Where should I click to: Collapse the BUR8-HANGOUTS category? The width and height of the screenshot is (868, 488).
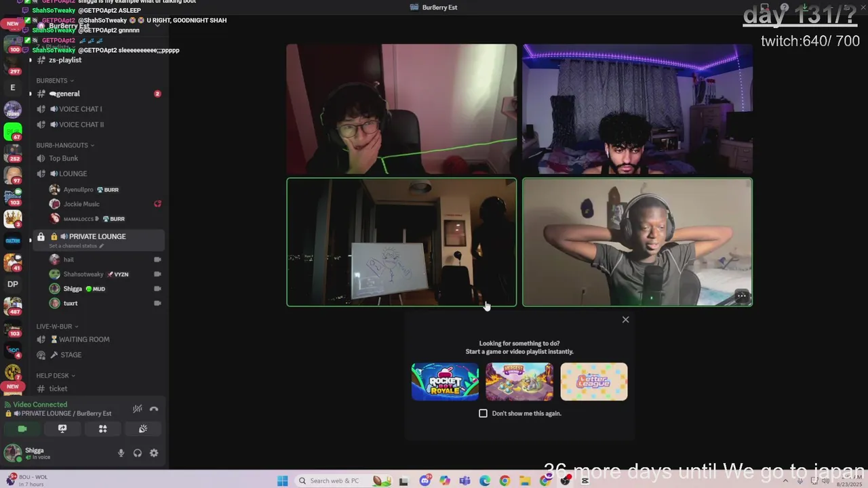coord(65,145)
